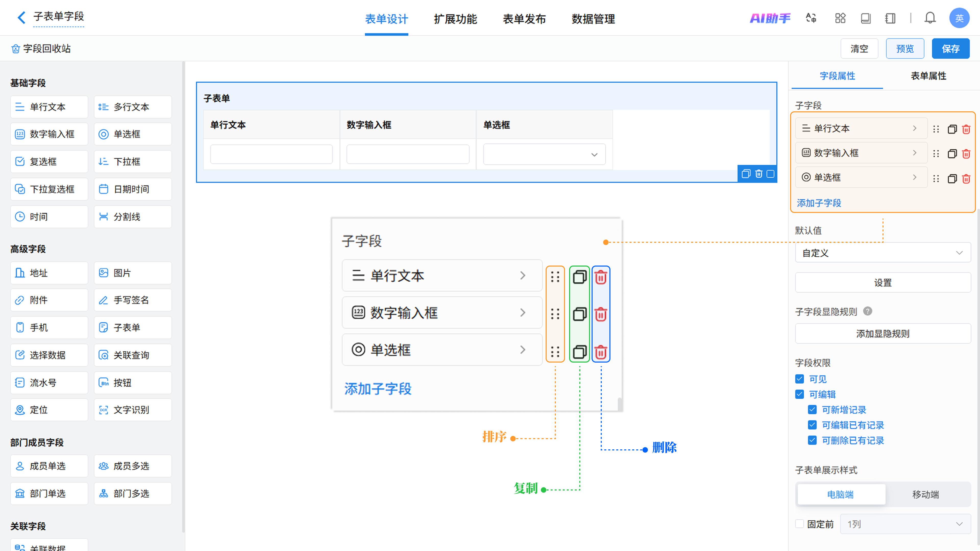Enable the 固定前 checkbox
The width and height of the screenshot is (980, 551).
[800, 524]
